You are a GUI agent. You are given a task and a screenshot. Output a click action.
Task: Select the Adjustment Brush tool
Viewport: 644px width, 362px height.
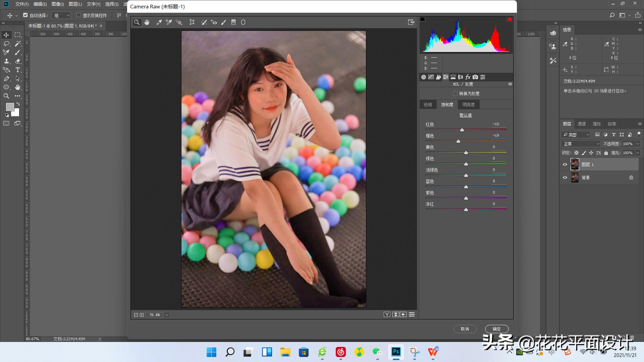coord(224,22)
